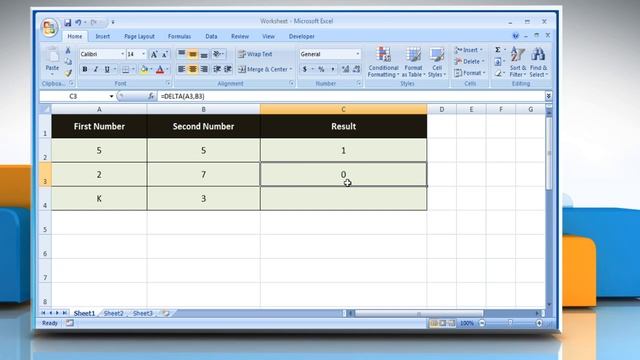The height and width of the screenshot is (360, 640).
Task: Click the Clear eraser icon
Action: click(498, 73)
